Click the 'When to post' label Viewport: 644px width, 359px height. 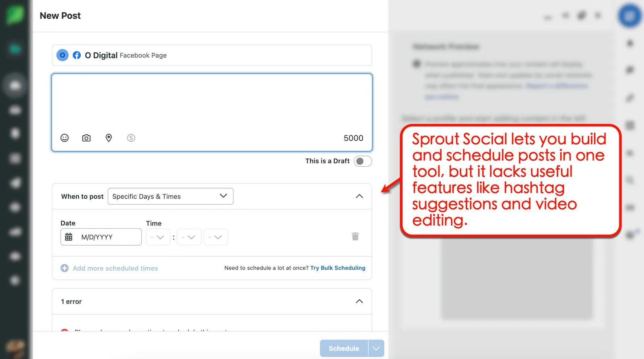(82, 197)
